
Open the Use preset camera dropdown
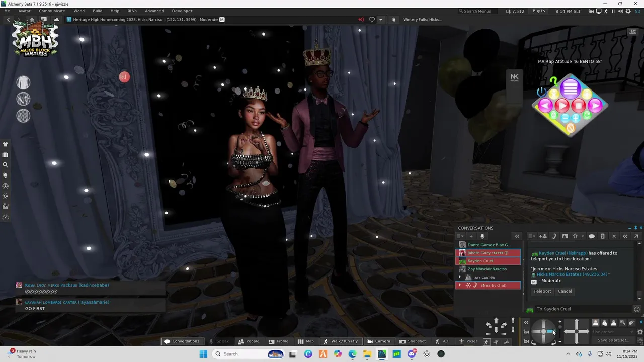pos(614,332)
